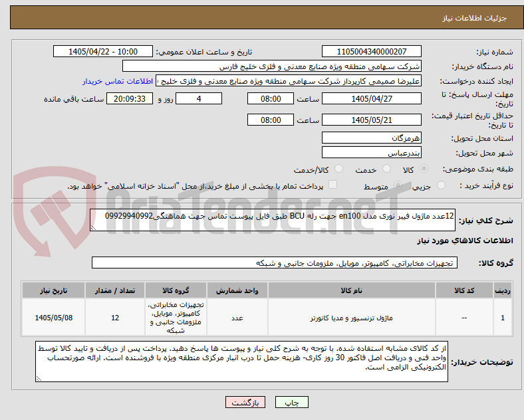Click the goods group field تجهیزات مخابراتی
The height and width of the screenshot is (420, 524).
click(x=275, y=262)
